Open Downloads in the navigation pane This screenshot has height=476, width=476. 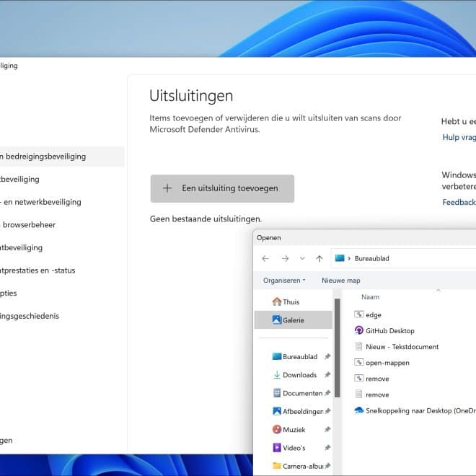(299, 375)
